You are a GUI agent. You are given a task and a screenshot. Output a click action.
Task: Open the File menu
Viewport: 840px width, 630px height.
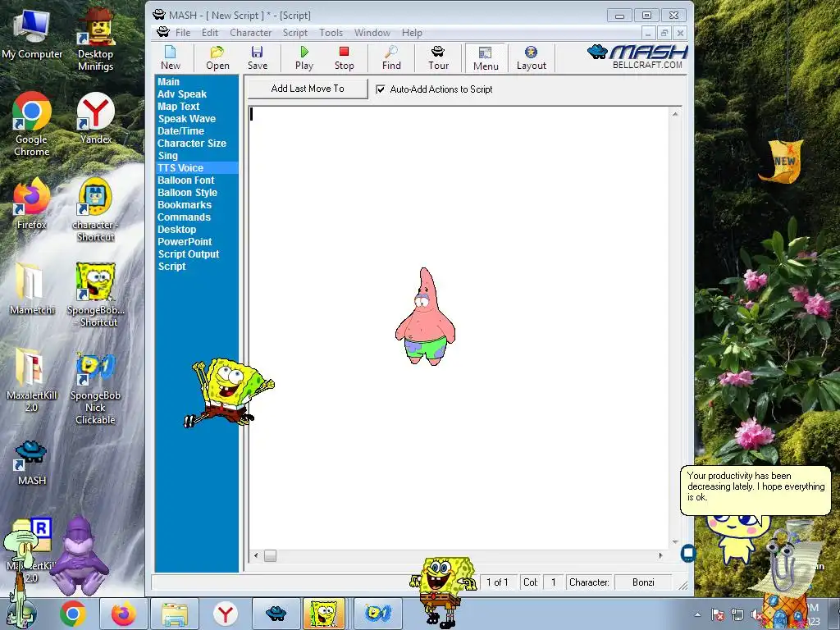click(183, 33)
